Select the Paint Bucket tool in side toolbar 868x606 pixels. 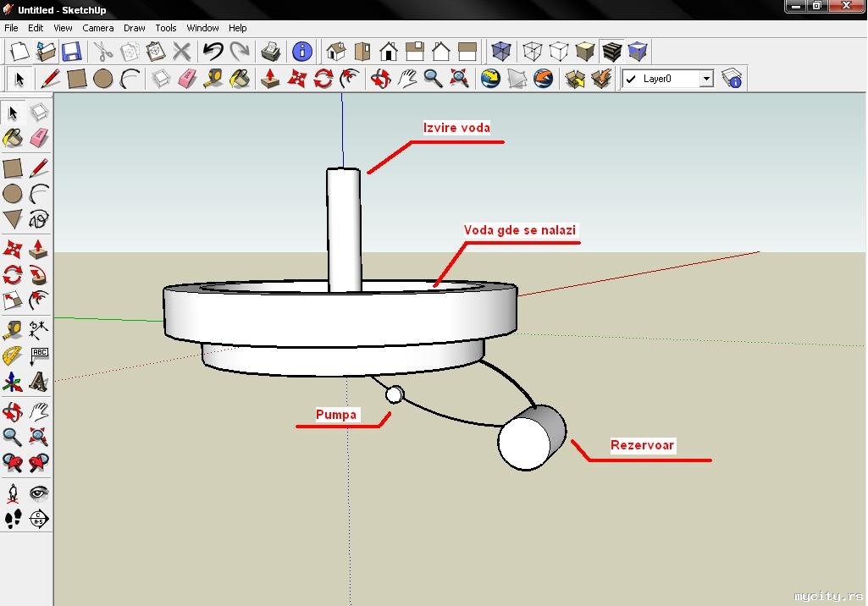(x=13, y=137)
